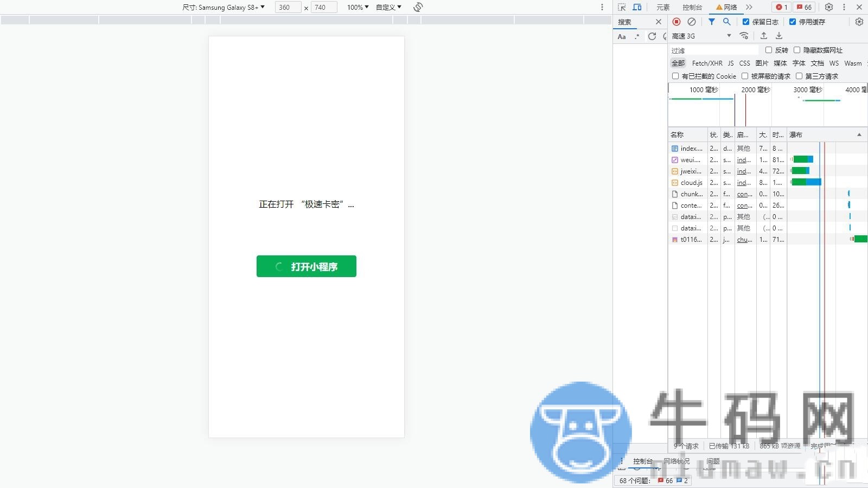Image resolution: width=868 pixels, height=488 pixels.
Task: Filter requests by WS type
Action: click(x=834, y=63)
